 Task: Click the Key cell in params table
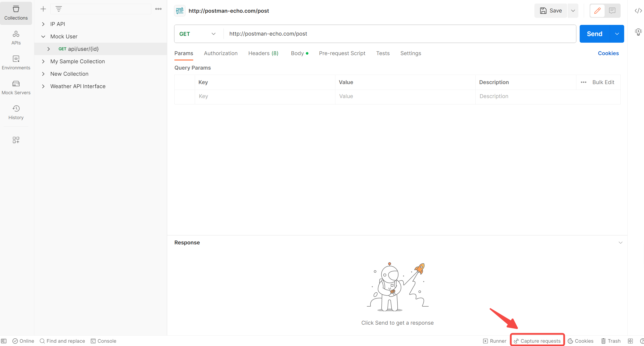[265, 96]
